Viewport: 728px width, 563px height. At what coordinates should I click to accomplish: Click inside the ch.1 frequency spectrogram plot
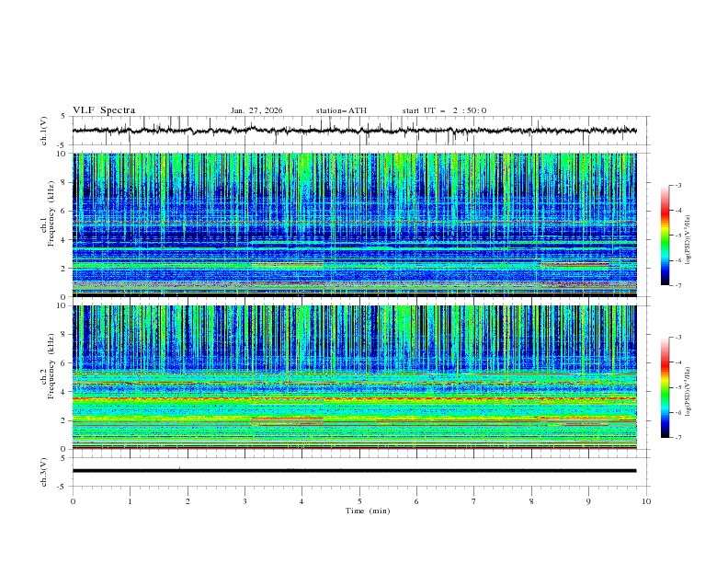354,224
